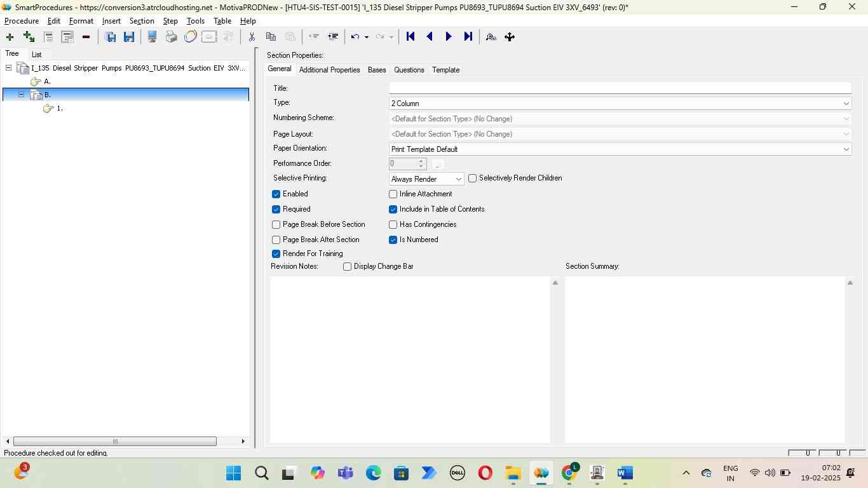Image resolution: width=868 pixels, height=488 pixels.
Task: Go to the next item navigation arrow
Action: click(449, 37)
